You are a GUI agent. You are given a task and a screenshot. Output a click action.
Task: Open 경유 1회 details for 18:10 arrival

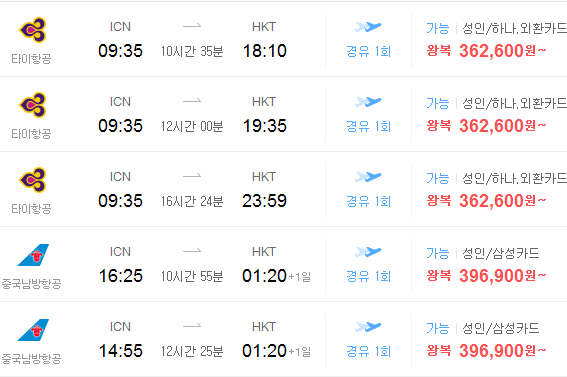coord(368,51)
